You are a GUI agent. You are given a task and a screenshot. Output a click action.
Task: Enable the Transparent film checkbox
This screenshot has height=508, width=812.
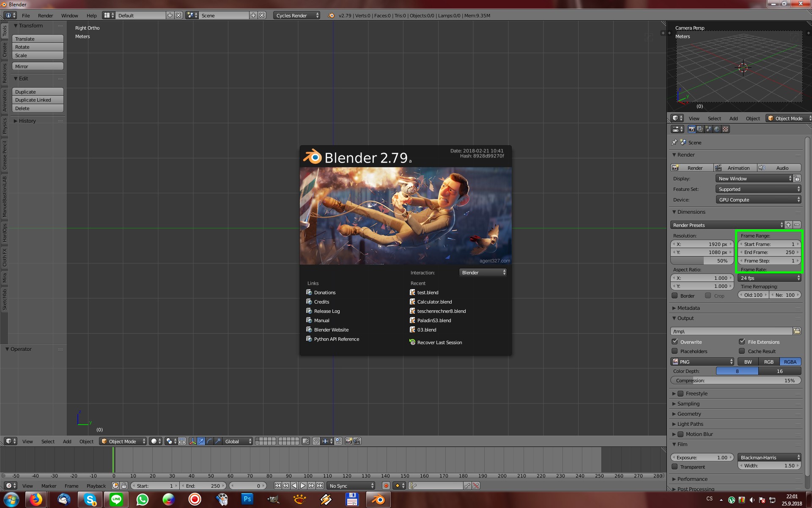675,467
